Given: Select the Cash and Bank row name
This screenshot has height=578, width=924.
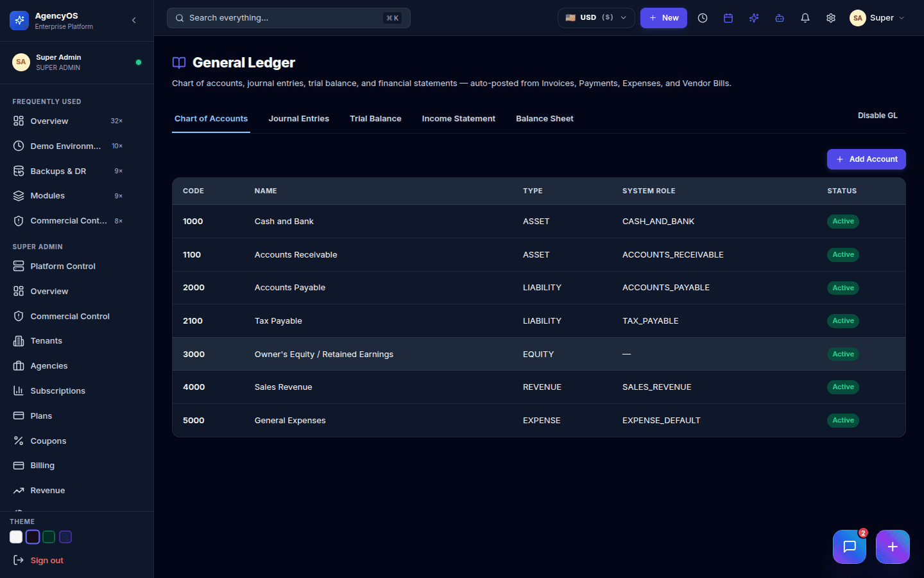Looking at the screenshot, I should (x=284, y=222).
